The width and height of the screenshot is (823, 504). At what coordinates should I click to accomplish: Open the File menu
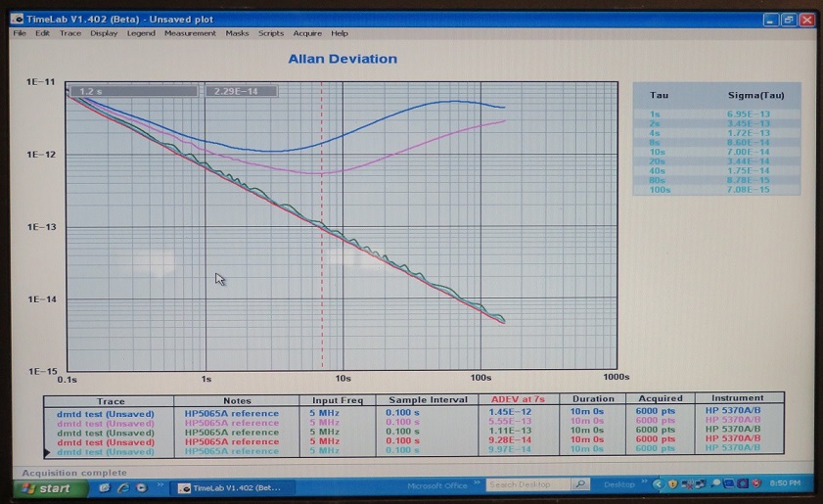(20, 33)
